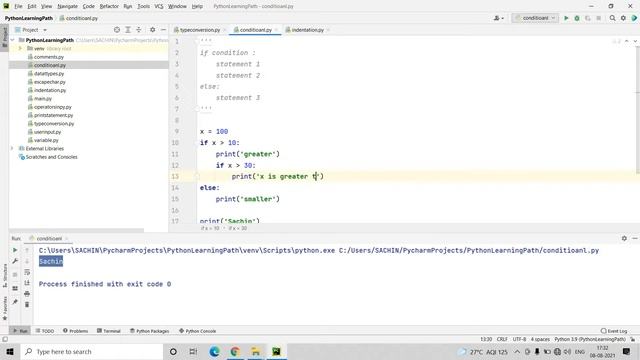Viewport: 640px width, 360px height.
Task: Hide the Project tool window
Action: coord(163,30)
